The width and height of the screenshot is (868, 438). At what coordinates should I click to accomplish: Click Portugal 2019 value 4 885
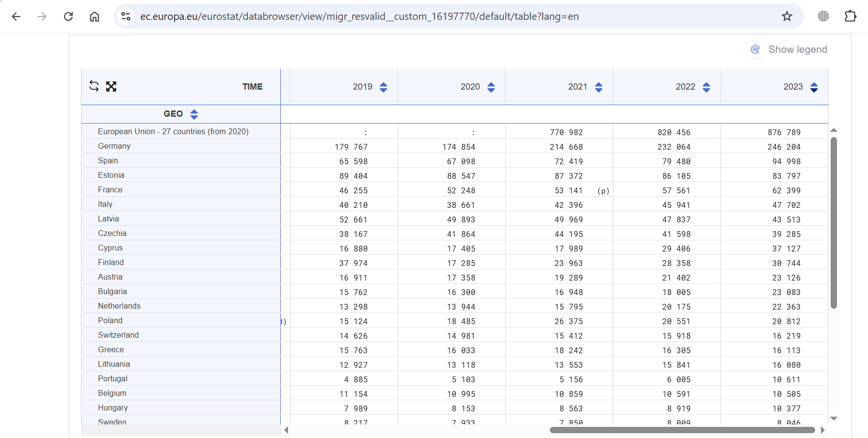click(356, 379)
